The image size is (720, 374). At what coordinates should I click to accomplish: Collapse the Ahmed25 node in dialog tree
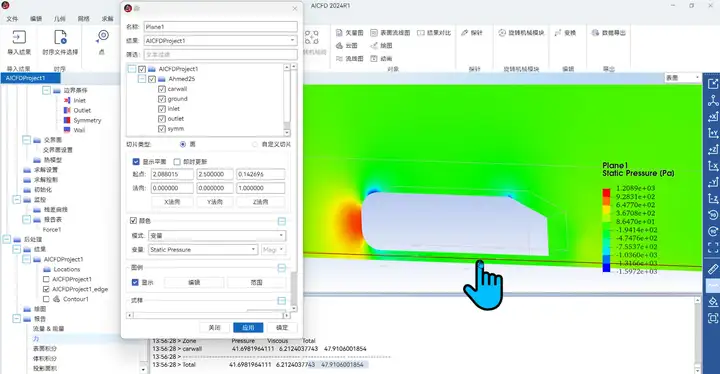pyautogui.click(x=142, y=79)
